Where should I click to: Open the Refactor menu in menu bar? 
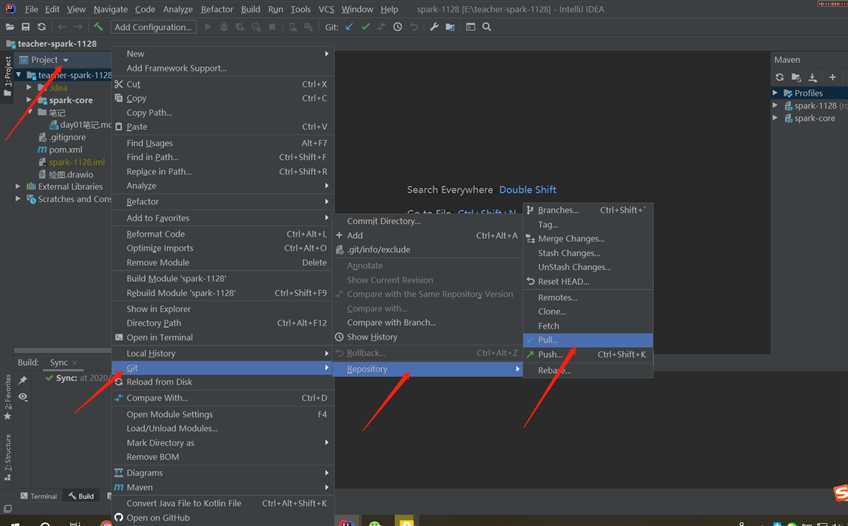[217, 9]
